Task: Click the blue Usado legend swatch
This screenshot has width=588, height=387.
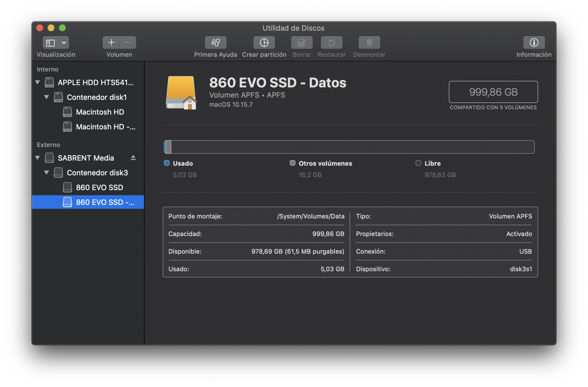Action: (x=167, y=163)
